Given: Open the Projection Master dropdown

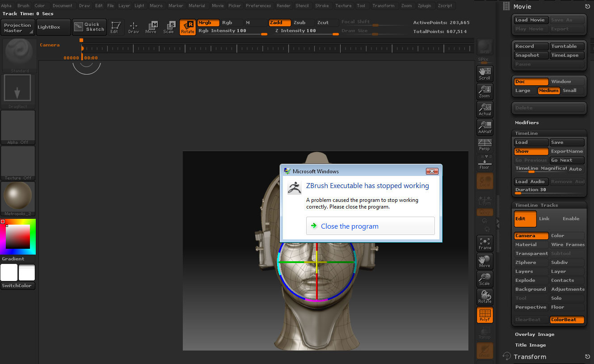Looking at the screenshot, I should [18, 28].
